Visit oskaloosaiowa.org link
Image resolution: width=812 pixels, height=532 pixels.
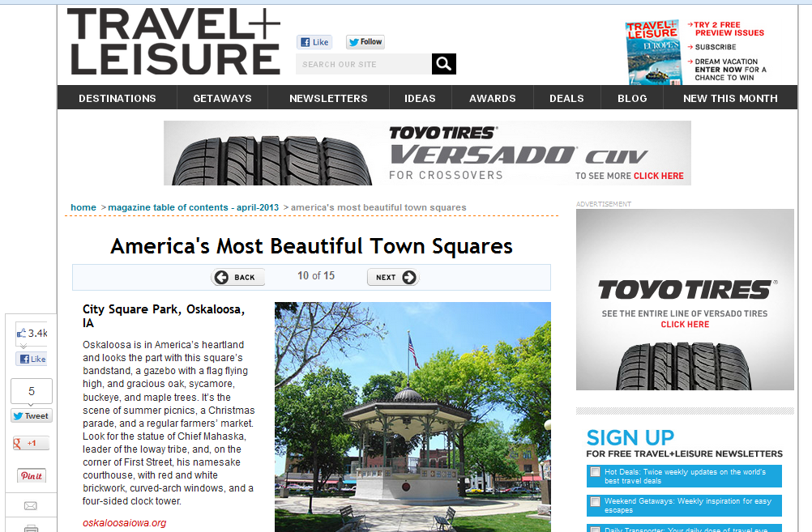tap(124, 523)
